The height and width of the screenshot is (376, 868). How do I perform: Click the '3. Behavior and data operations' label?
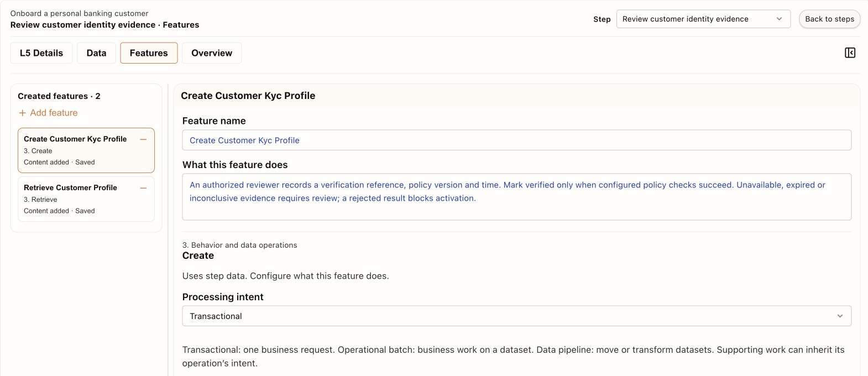coord(239,245)
